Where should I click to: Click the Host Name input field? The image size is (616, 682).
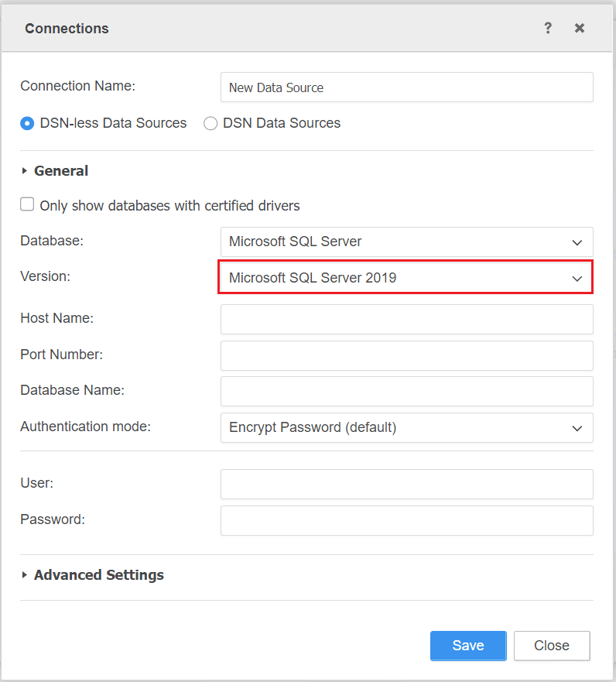click(406, 319)
